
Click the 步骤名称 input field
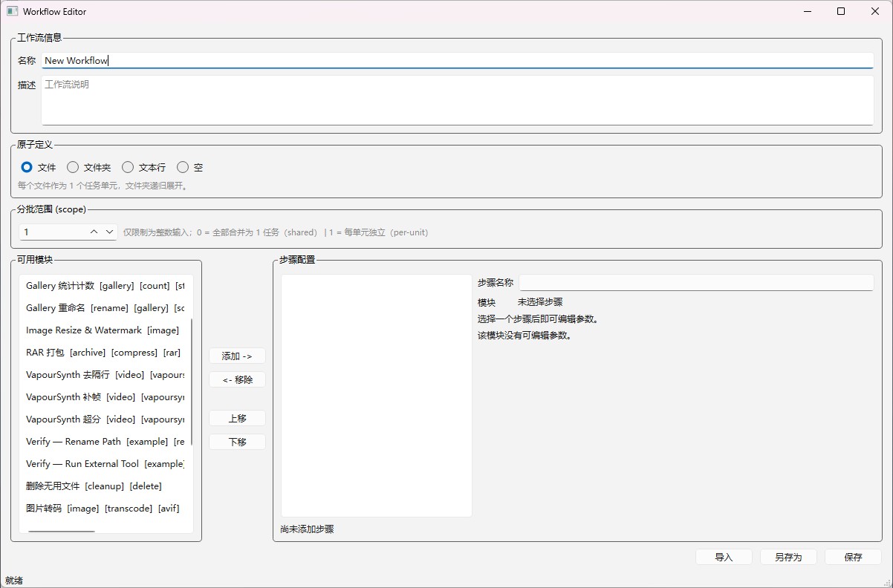tap(696, 283)
